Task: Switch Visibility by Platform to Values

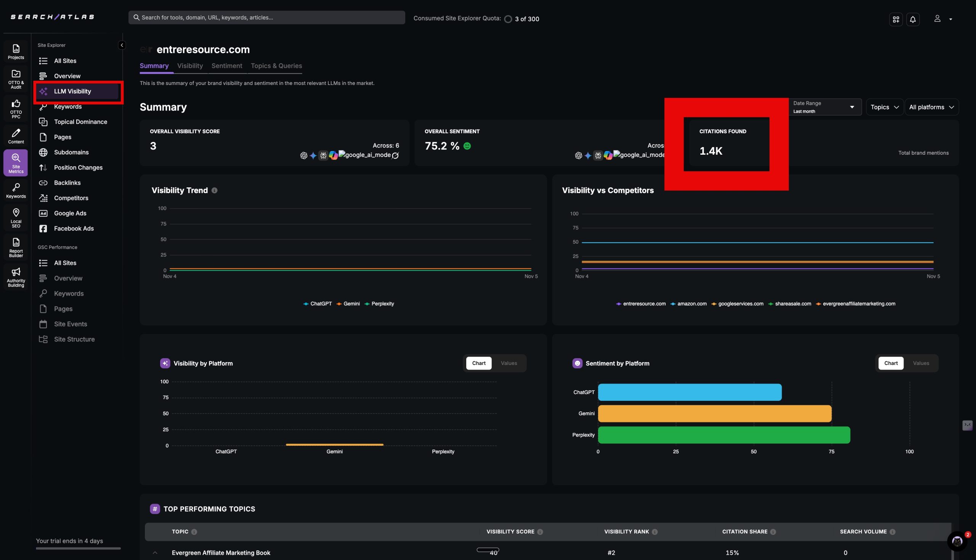Action: coord(509,363)
